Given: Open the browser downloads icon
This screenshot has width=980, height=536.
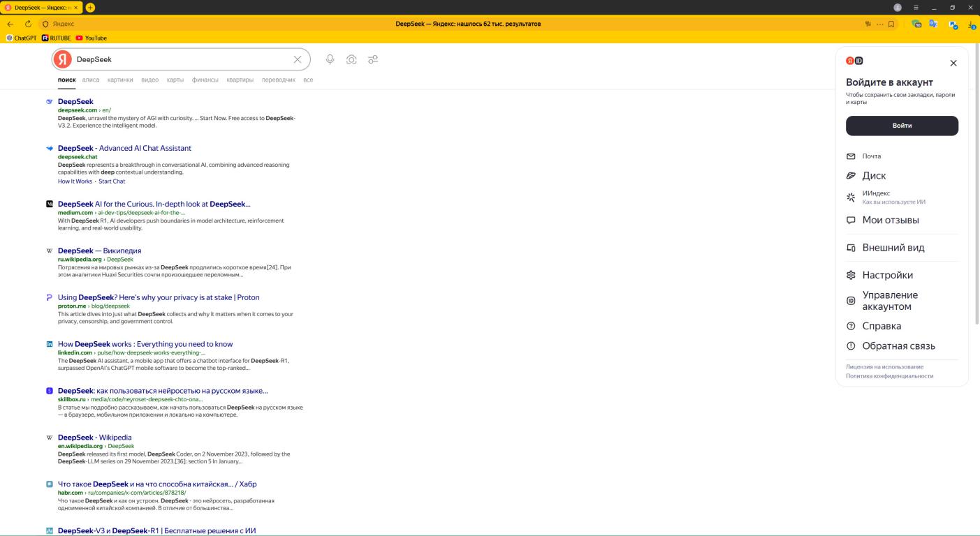Looking at the screenshot, I should click(x=972, y=24).
